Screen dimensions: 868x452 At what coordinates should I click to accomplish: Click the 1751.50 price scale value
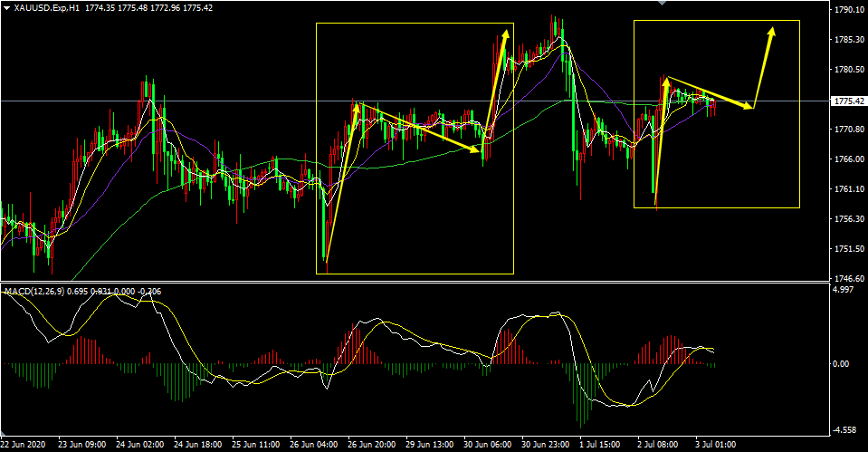point(852,249)
